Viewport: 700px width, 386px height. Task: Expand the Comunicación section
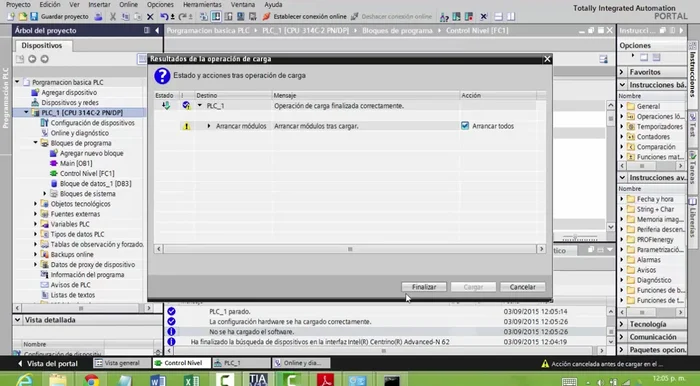pyautogui.click(x=622, y=337)
